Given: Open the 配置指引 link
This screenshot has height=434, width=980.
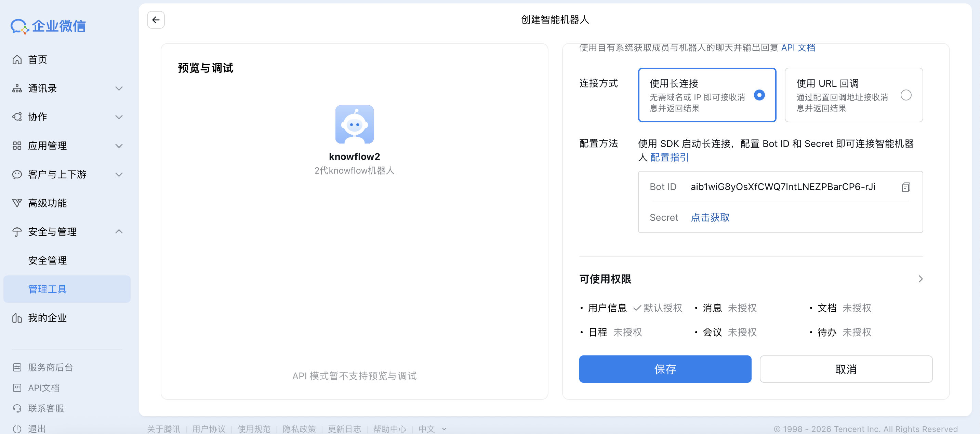Looking at the screenshot, I should (x=669, y=157).
